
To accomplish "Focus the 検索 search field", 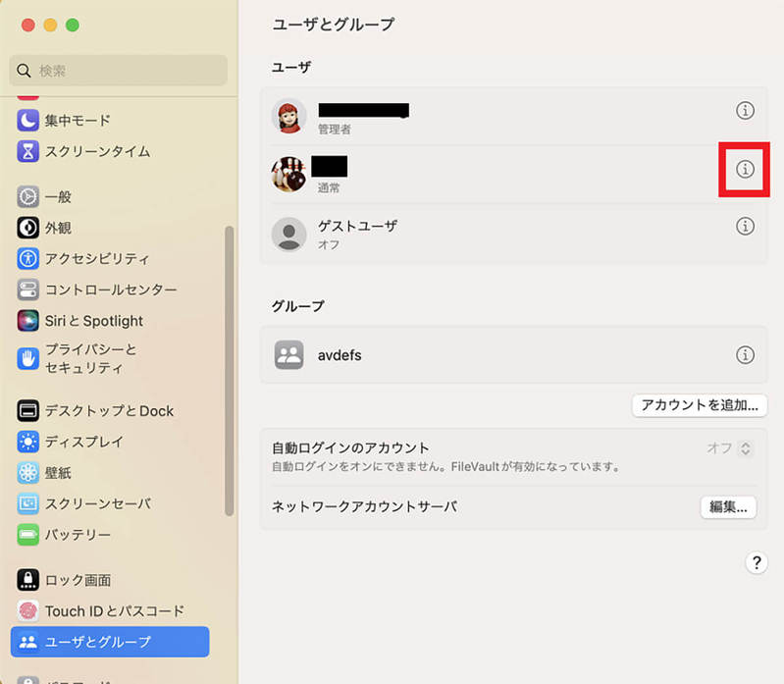I will [x=118, y=71].
